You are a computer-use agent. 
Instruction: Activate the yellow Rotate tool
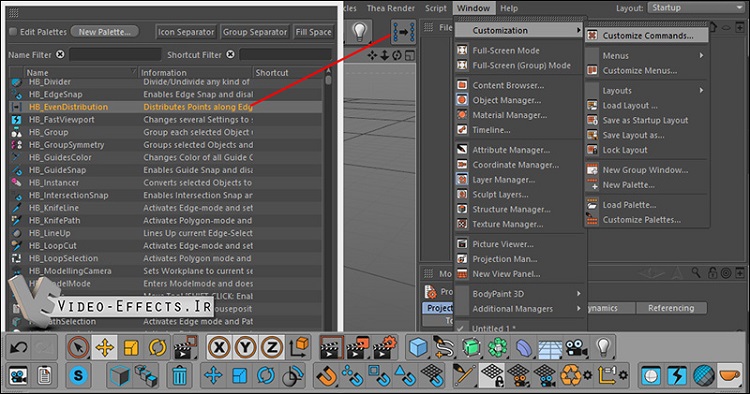pyautogui.click(x=157, y=348)
